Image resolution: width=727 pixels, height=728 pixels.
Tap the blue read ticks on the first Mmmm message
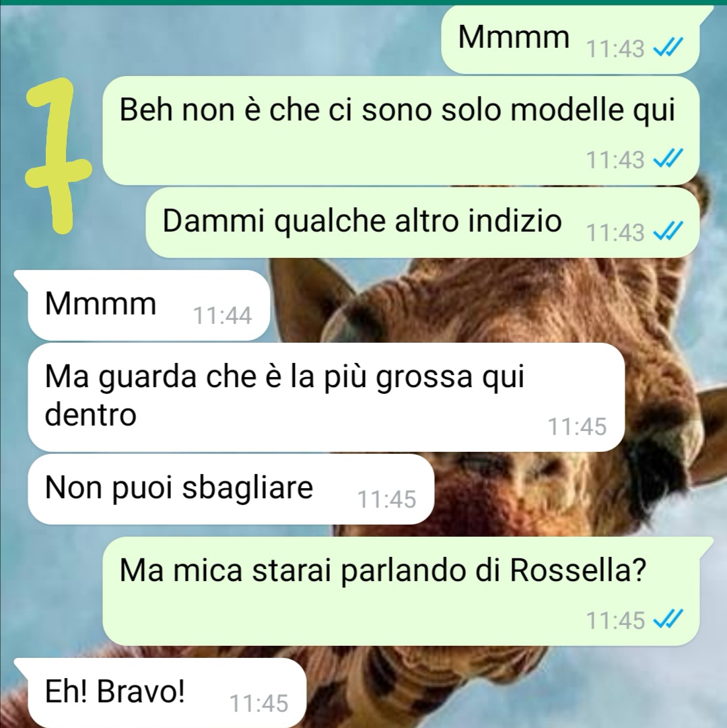(668, 47)
